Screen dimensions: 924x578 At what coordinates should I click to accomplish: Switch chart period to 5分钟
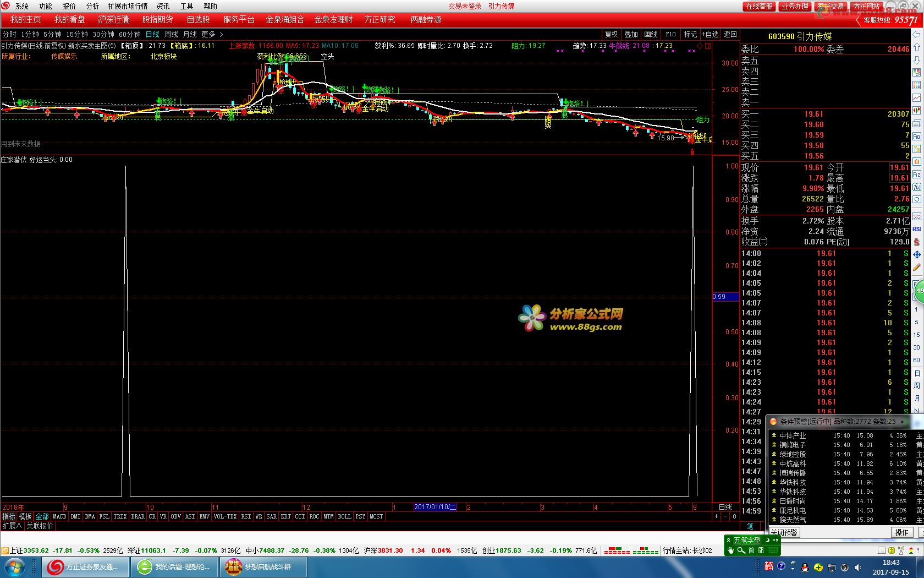(x=52, y=34)
